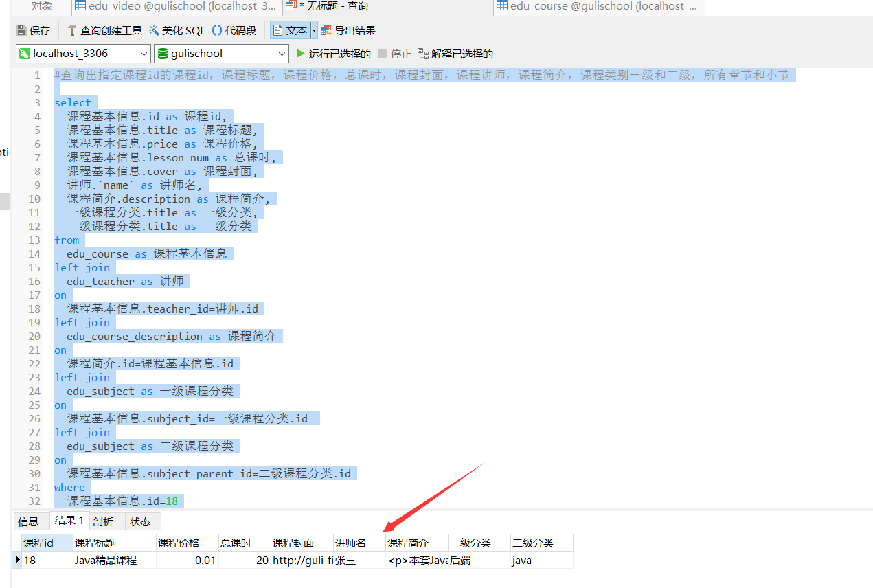Click the current-row arrow indicator beside 18
Image resolution: width=873 pixels, height=588 pixels.
point(17,560)
